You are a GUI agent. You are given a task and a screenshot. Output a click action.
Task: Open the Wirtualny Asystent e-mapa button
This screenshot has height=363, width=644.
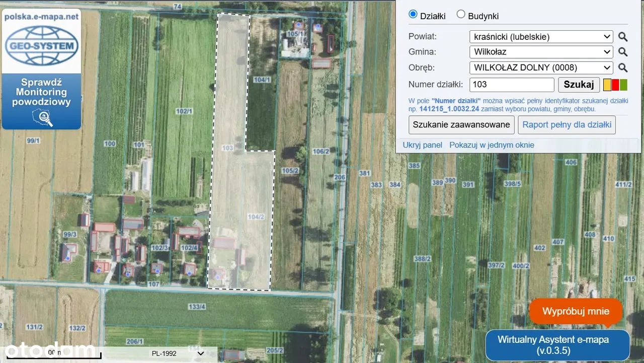click(x=557, y=345)
